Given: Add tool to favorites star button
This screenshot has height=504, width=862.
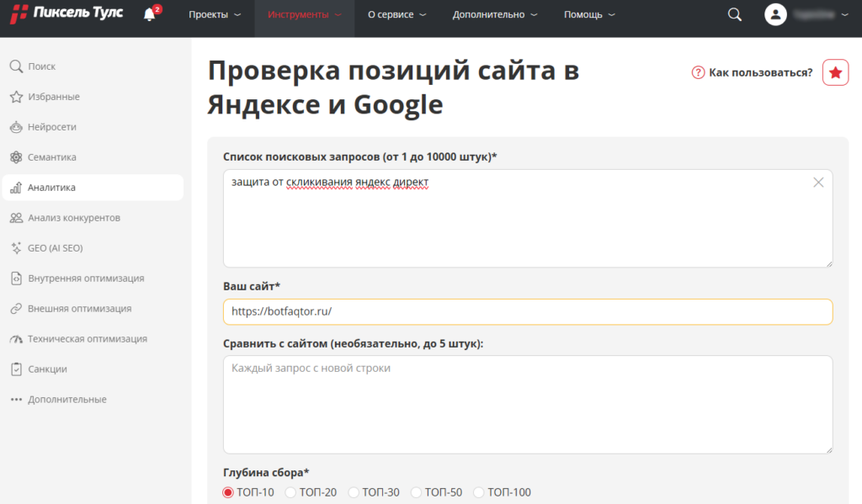Looking at the screenshot, I should point(835,72).
